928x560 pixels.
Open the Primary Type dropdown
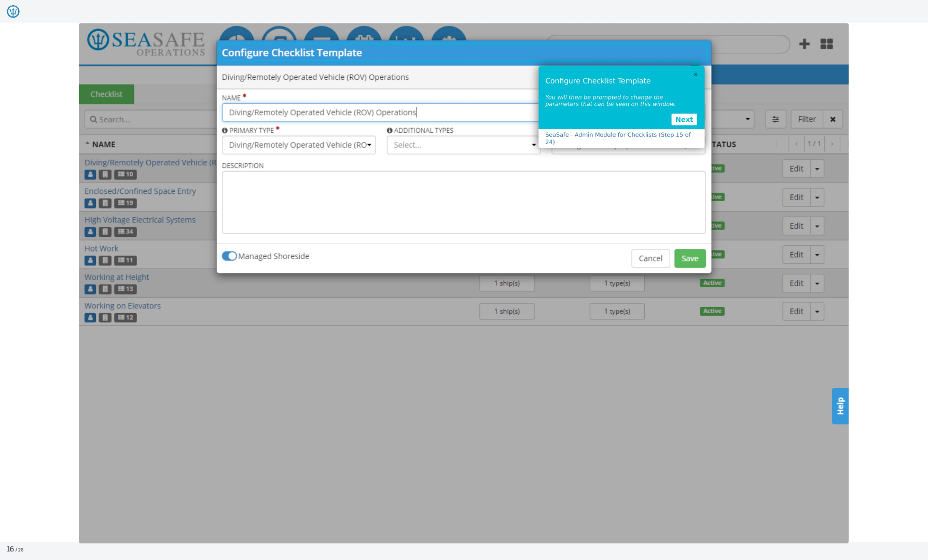click(299, 145)
